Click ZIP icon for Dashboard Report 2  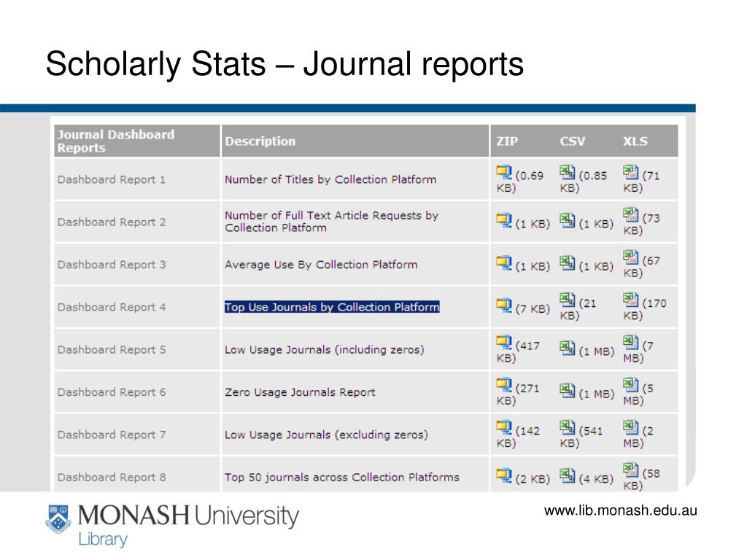504,220
